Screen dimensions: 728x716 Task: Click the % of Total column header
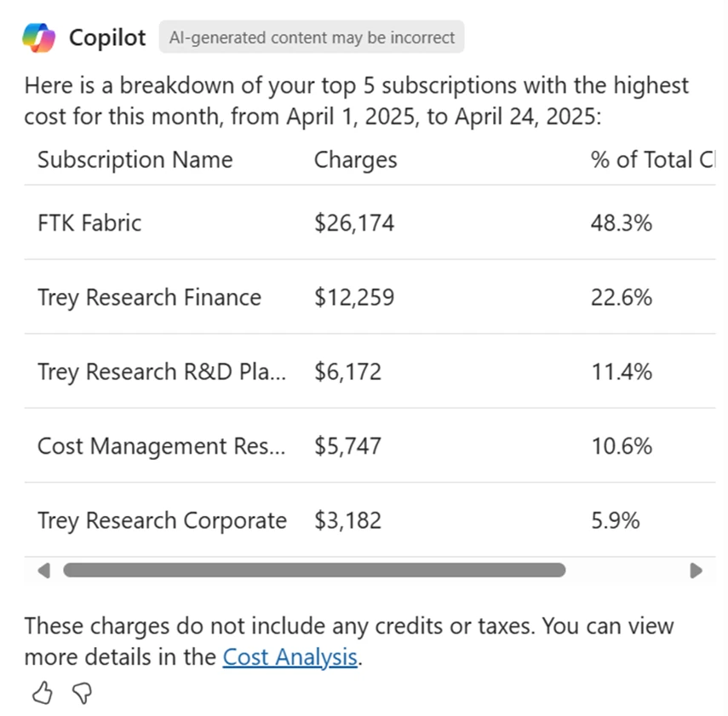pyautogui.click(x=651, y=160)
